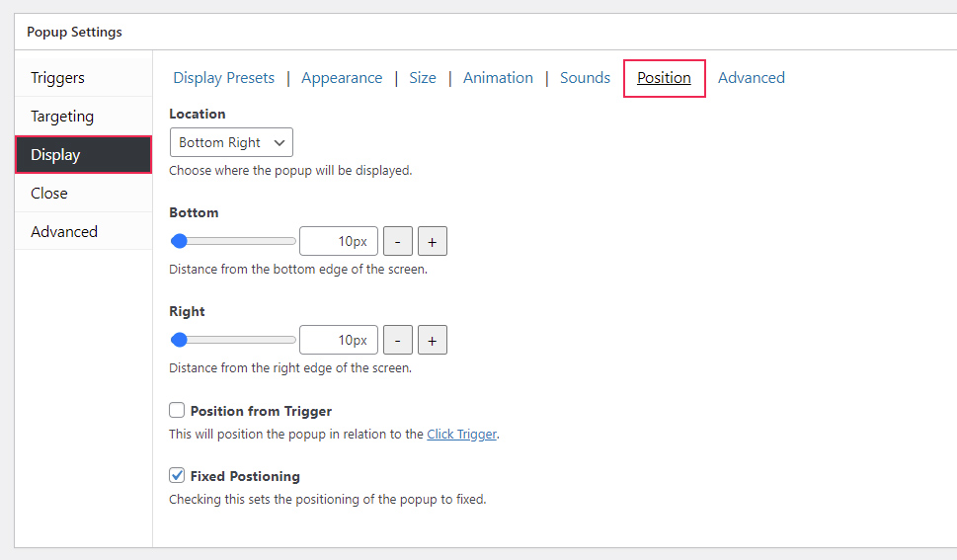The width and height of the screenshot is (957, 560).
Task: Switch to the Display Presets tab
Action: coord(223,78)
